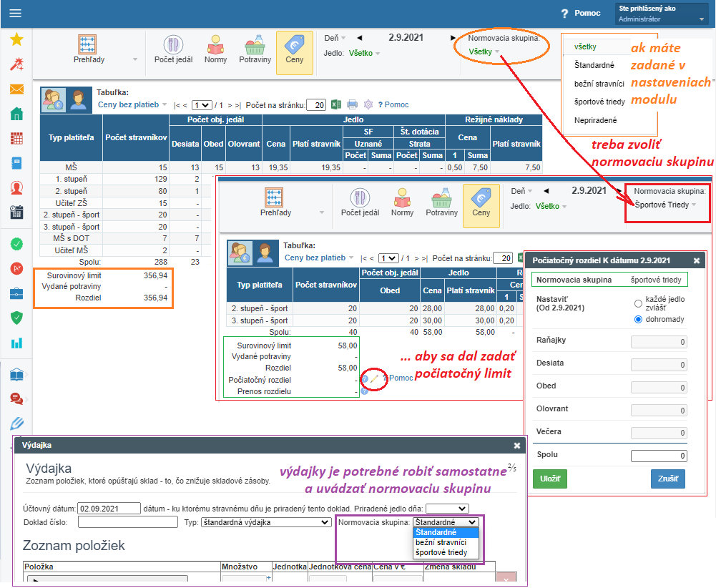The height and width of the screenshot is (588, 716).
Task: Select the "každé jedlo zvlášť" radio option
Action: [x=638, y=303]
